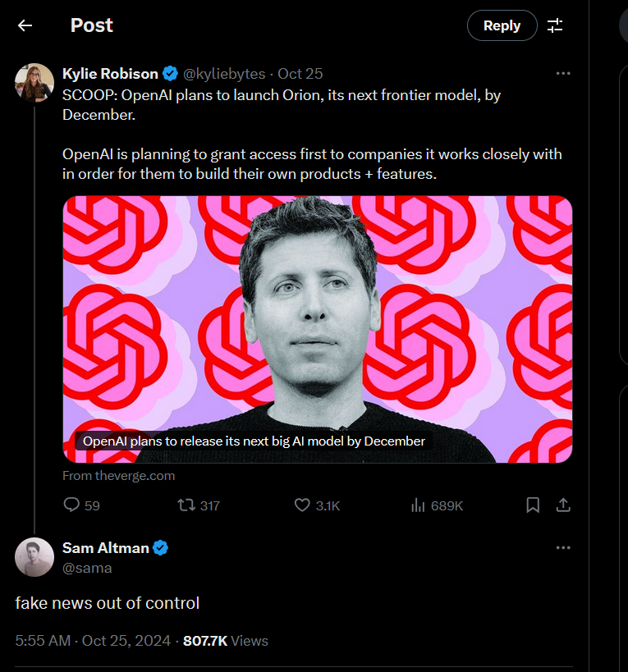Open the Verge article image card
628x672 pixels.
(x=318, y=329)
